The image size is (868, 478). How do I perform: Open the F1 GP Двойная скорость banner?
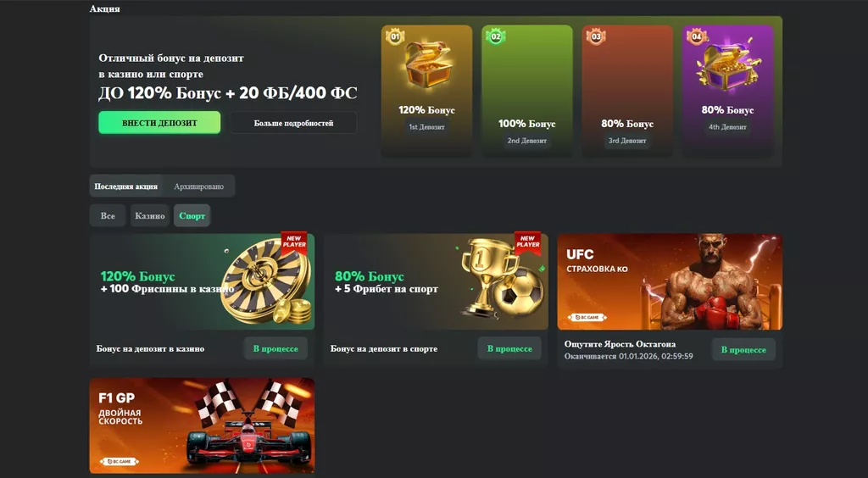202,425
